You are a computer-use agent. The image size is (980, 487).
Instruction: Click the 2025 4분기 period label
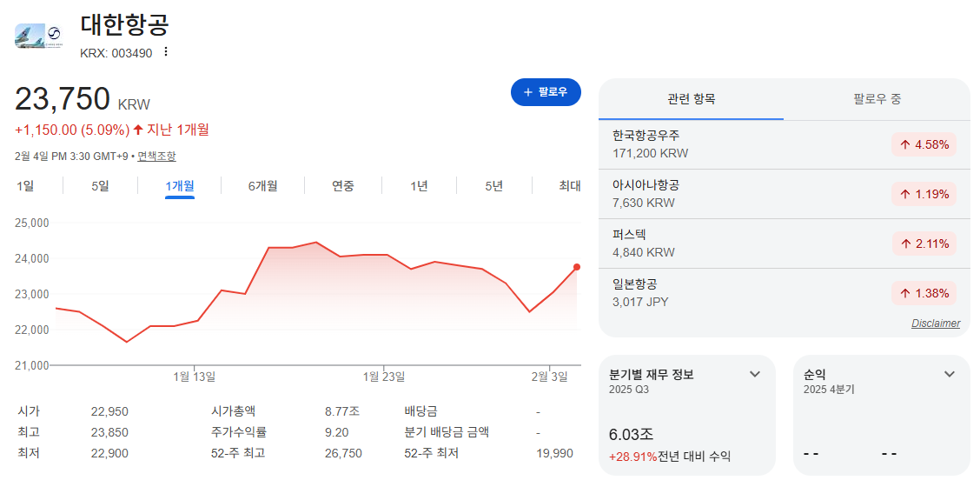(829, 389)
